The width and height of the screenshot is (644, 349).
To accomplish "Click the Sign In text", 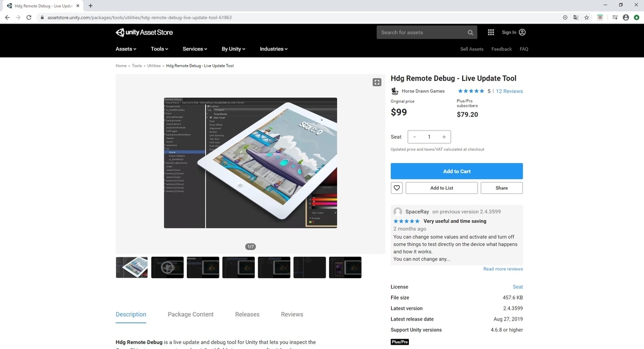I will [509, 32].
